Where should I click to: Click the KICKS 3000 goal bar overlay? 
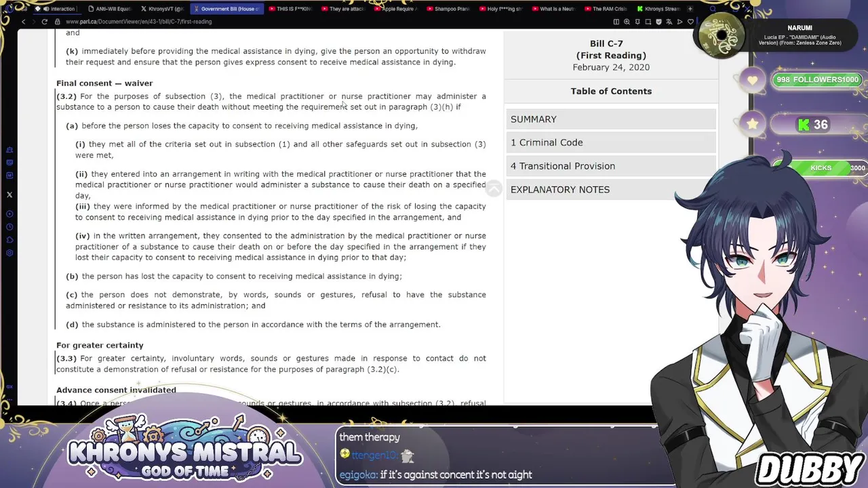tap(821, 167)
